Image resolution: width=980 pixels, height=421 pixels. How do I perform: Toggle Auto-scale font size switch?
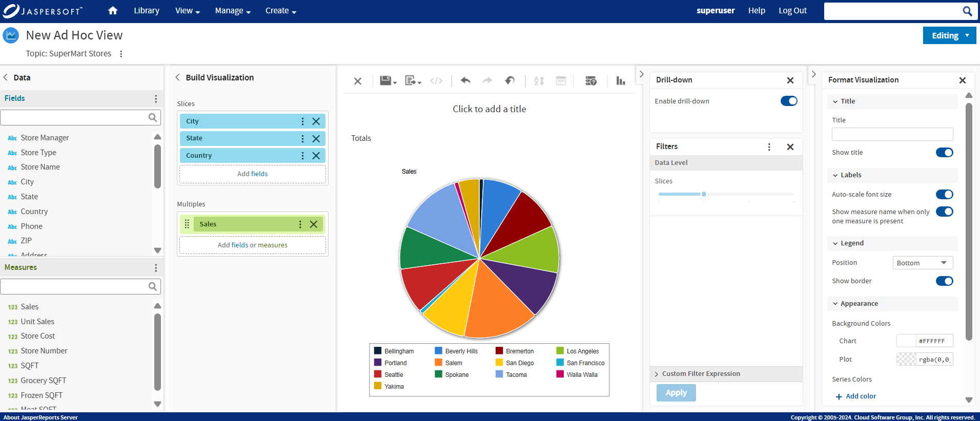tap(944, 195)
